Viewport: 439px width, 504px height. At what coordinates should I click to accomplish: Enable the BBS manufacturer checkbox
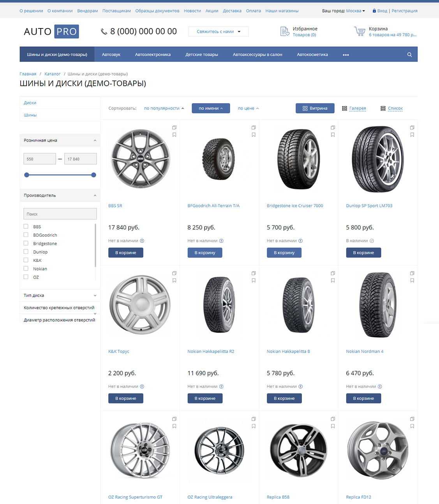pyautogui.click(x=26, y=226)
